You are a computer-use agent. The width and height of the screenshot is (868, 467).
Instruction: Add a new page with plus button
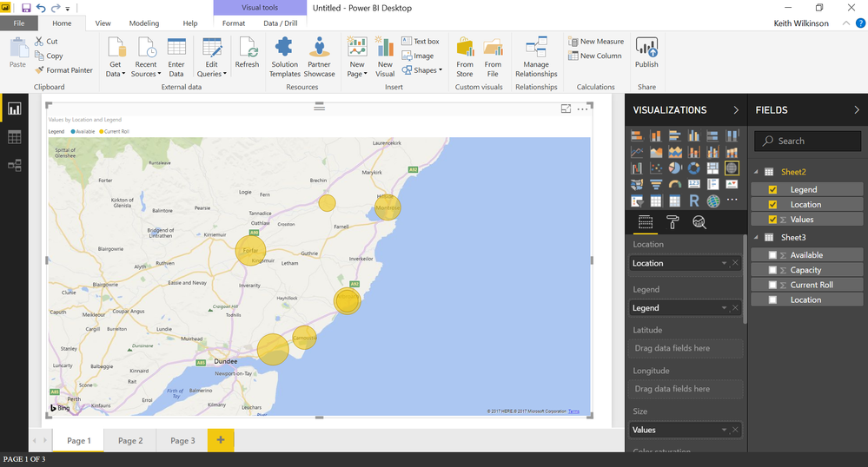coord(221,440)
